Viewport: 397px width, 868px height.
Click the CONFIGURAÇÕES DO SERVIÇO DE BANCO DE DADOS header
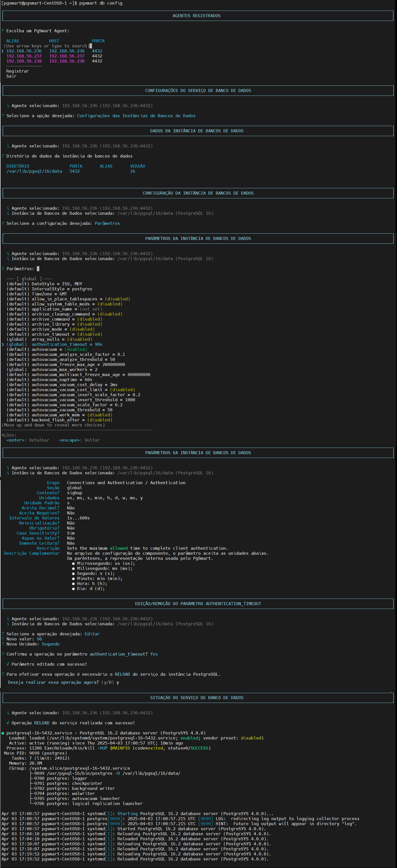198,90
